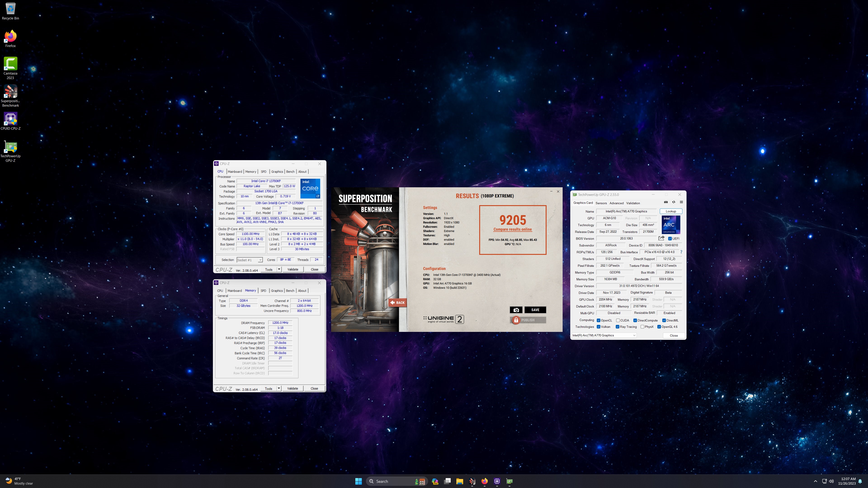Viewport: 868px width, 488px height.
Task: Click the locked PUBLISH button in Superposition
Action: 528,320
